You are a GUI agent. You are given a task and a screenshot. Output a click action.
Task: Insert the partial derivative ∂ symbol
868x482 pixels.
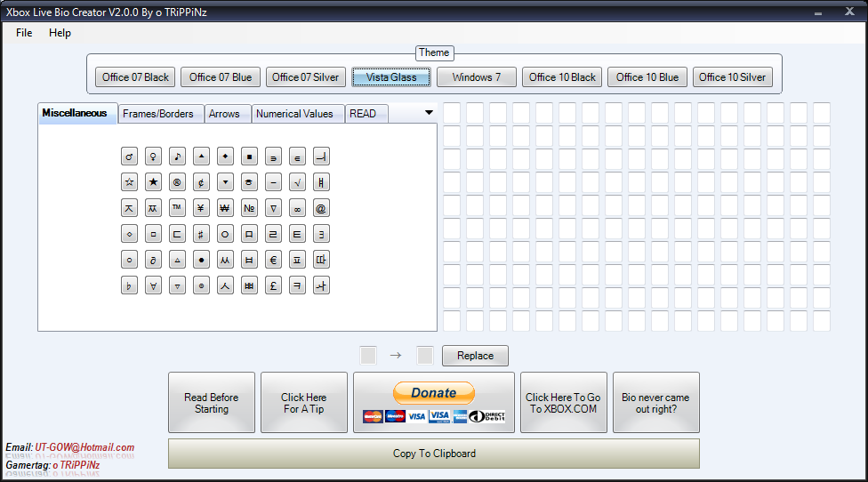[x=153, y=260]
